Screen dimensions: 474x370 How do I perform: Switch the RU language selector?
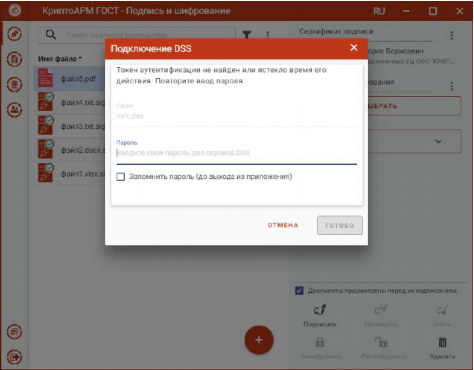(x=379, y=11)
